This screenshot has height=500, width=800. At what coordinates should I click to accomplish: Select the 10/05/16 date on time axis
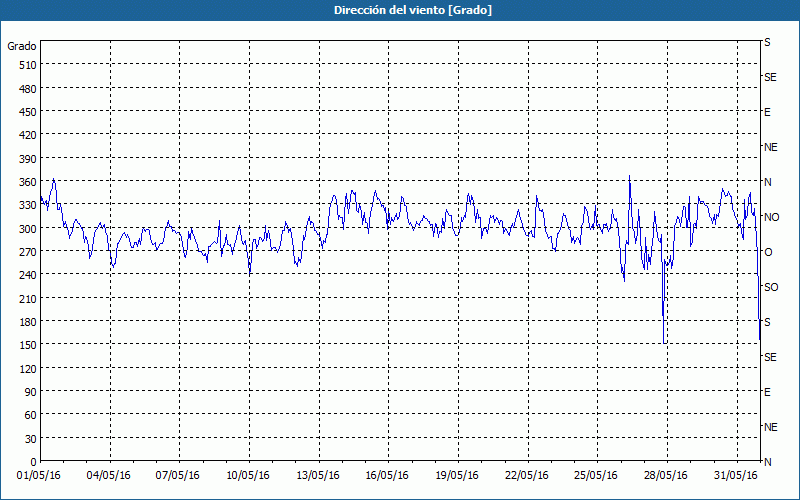pyautogui.click(x=248, y=476)
